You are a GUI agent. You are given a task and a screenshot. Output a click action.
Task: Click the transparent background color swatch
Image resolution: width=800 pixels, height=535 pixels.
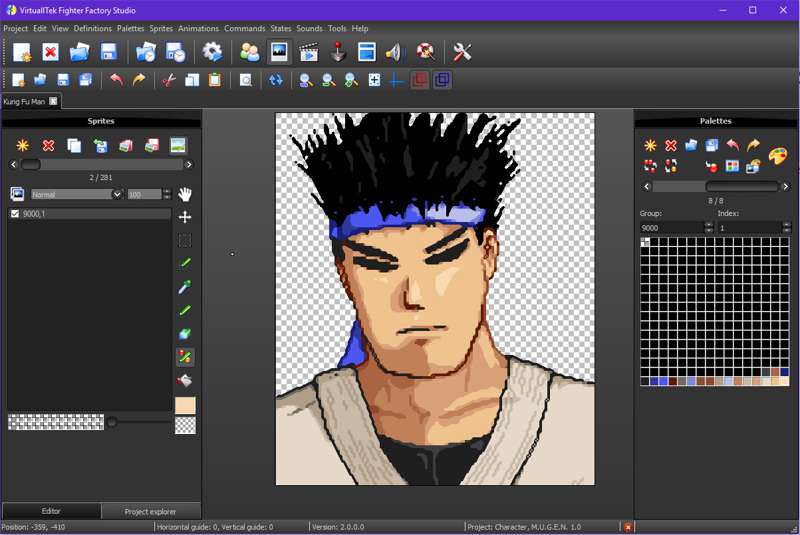[x=185, y=425]
